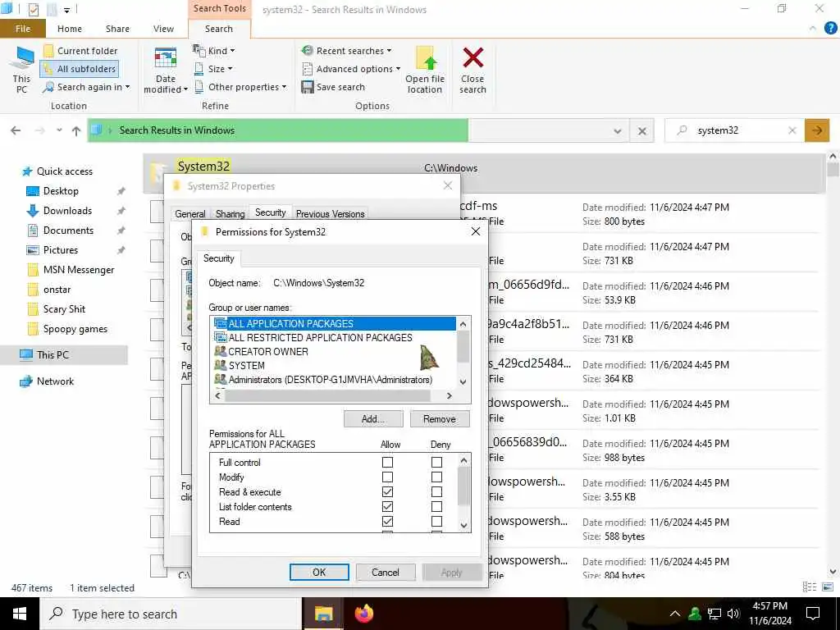The height and width of the screenshot is (630, 840).
Task: Go up one folder level arrow
Action: (x=76, y=130)
